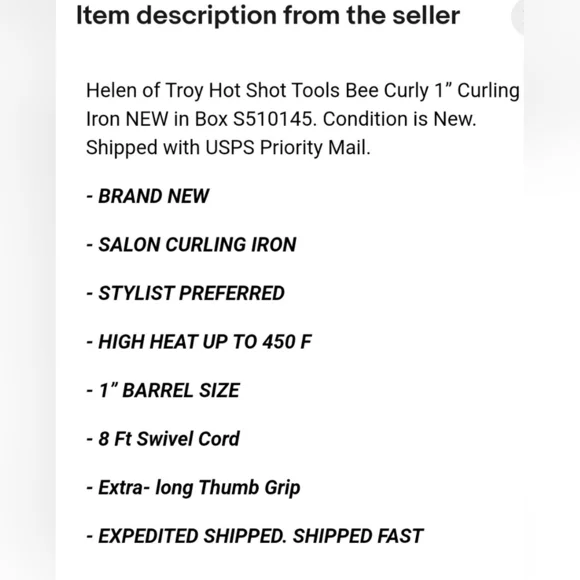
Task: Click the model number S510145
Action: (275, 119)
